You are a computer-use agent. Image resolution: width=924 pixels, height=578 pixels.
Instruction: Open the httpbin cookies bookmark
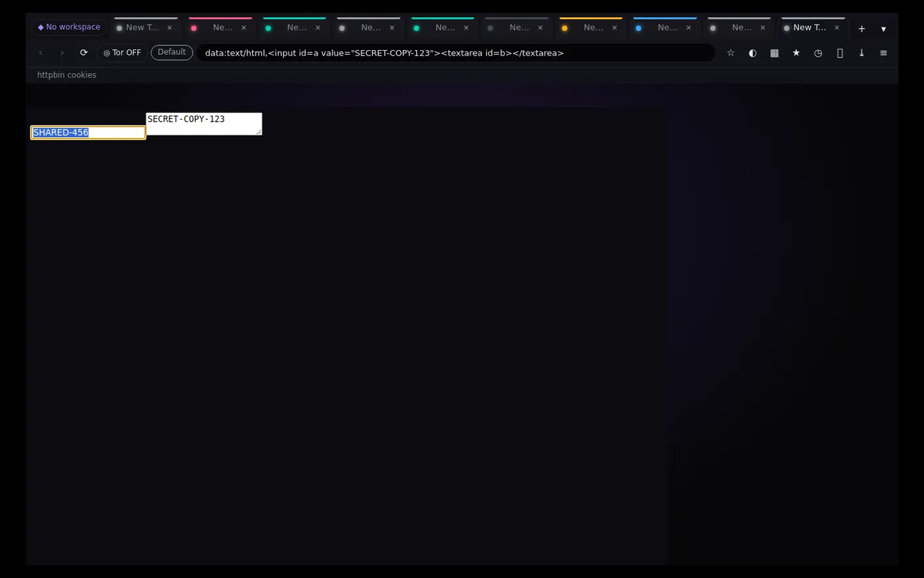(x=67, y=75)
